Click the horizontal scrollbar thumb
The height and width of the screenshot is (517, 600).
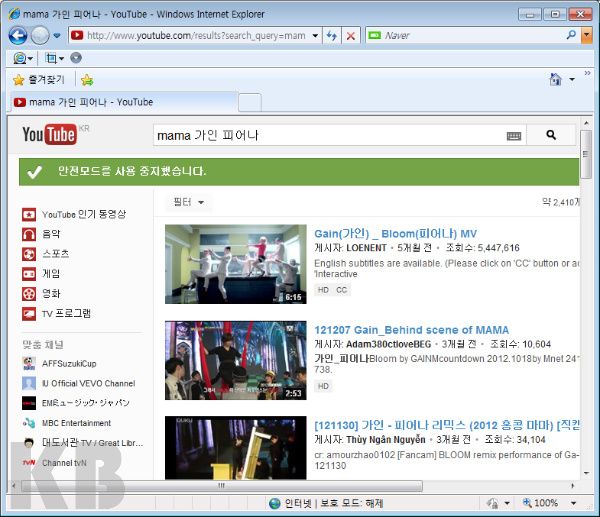click(222, 486)
